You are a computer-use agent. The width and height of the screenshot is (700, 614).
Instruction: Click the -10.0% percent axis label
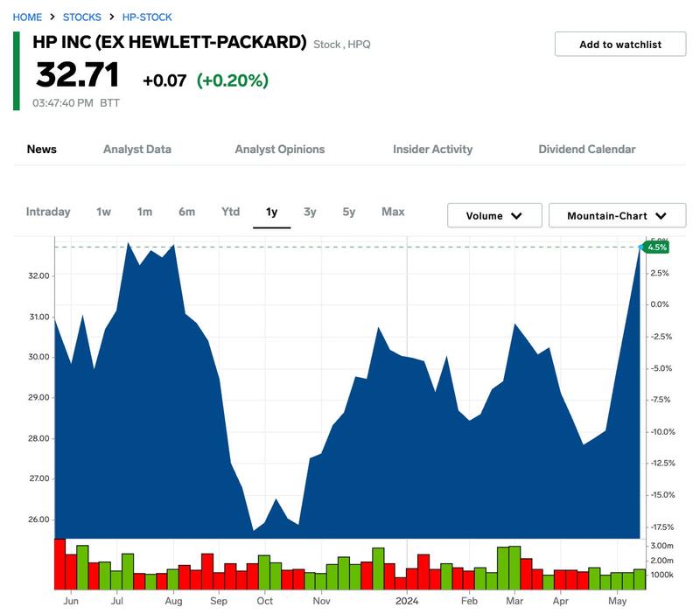coord(662,432)
